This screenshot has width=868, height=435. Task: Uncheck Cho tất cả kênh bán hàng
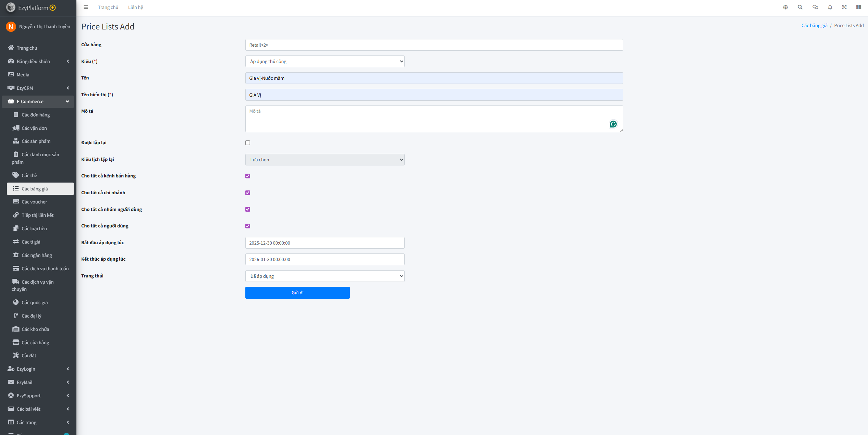coord(248,176)
